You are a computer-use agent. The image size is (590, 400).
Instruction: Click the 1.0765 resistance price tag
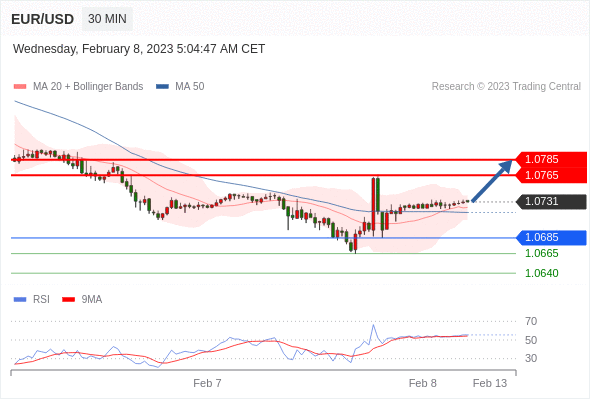coord(551,175)
